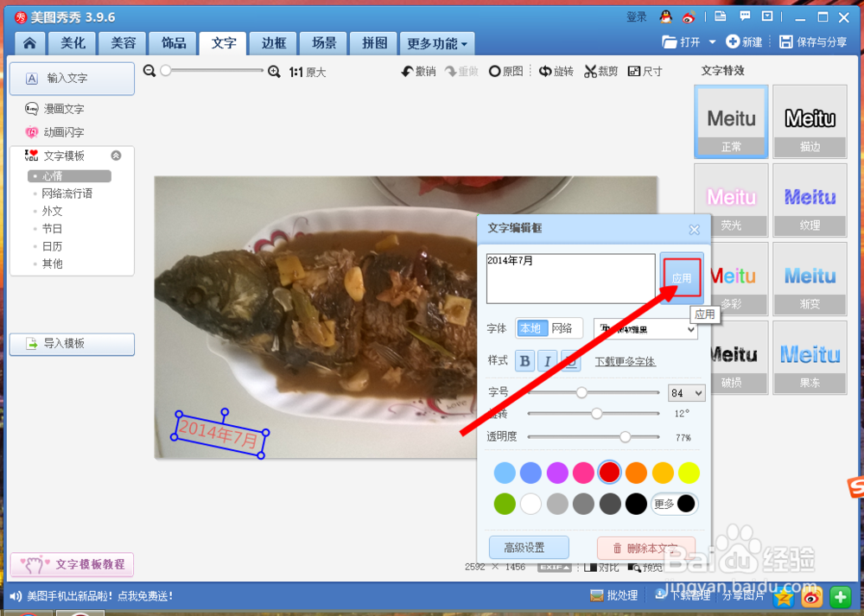The width and height of the screenshot is (864, 616).
Task: Click the 输入文字 button
Action: (x=73, y=79)
